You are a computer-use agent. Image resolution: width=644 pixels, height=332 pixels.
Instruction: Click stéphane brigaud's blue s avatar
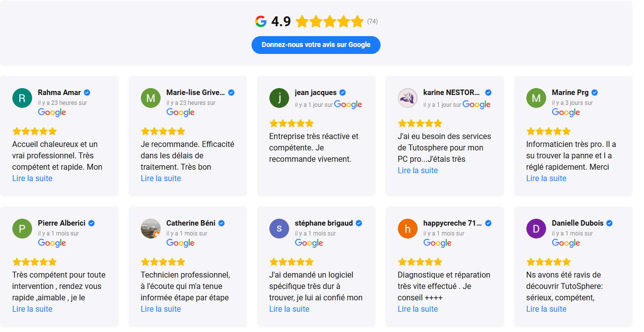[x=279, y=229]
